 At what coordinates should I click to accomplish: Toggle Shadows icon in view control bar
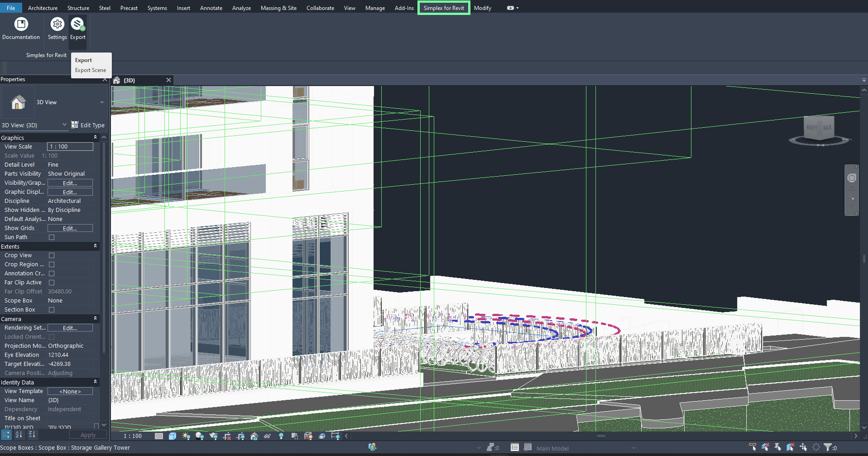point(199,436)
